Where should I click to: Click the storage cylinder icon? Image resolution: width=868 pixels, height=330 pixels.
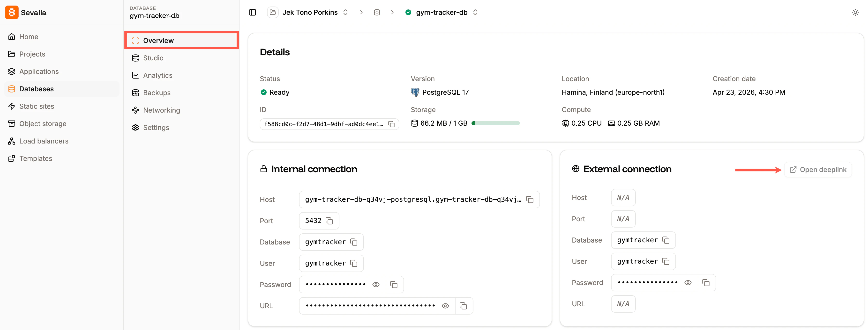[x=414, y=123]
